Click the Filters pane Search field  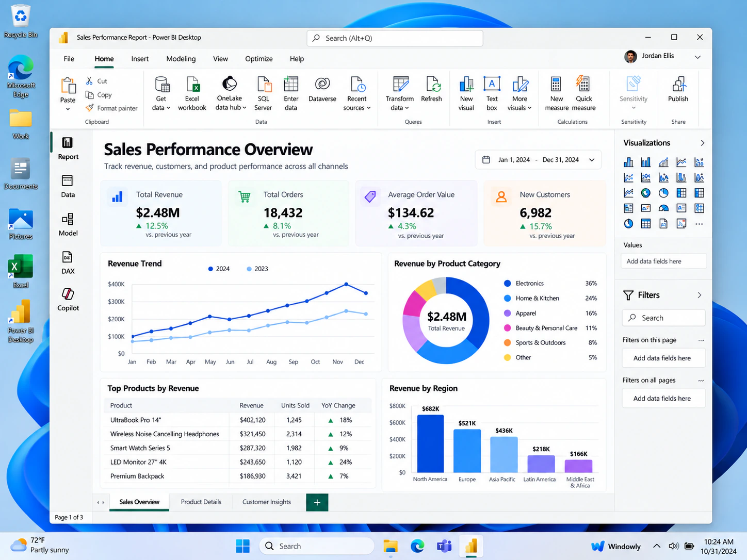(663, 318)
